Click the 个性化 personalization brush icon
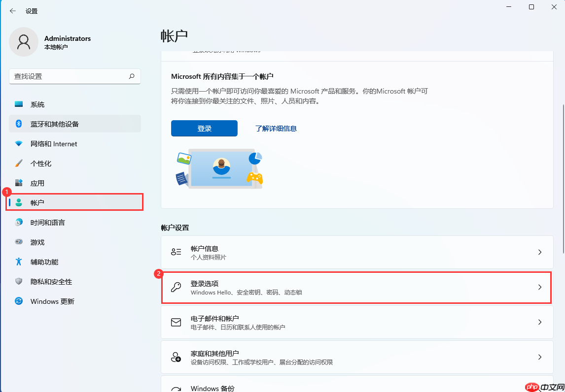Viewport: 565px width, 392px height. click(18, 163)
